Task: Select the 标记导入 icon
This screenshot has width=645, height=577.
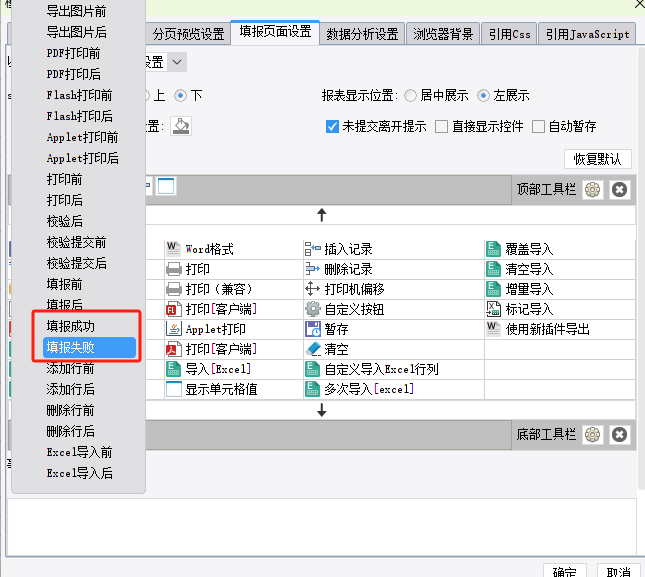Action: tap(493, 309)
